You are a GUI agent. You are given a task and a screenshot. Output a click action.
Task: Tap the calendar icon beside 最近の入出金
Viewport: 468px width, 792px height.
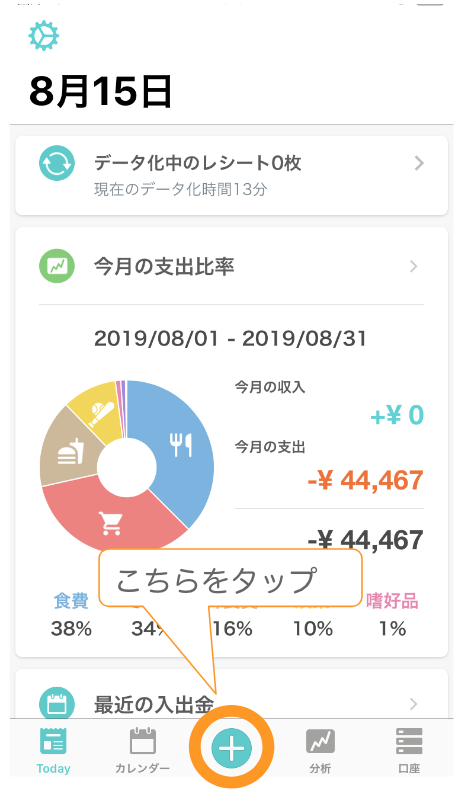click(x=57, y=703)
